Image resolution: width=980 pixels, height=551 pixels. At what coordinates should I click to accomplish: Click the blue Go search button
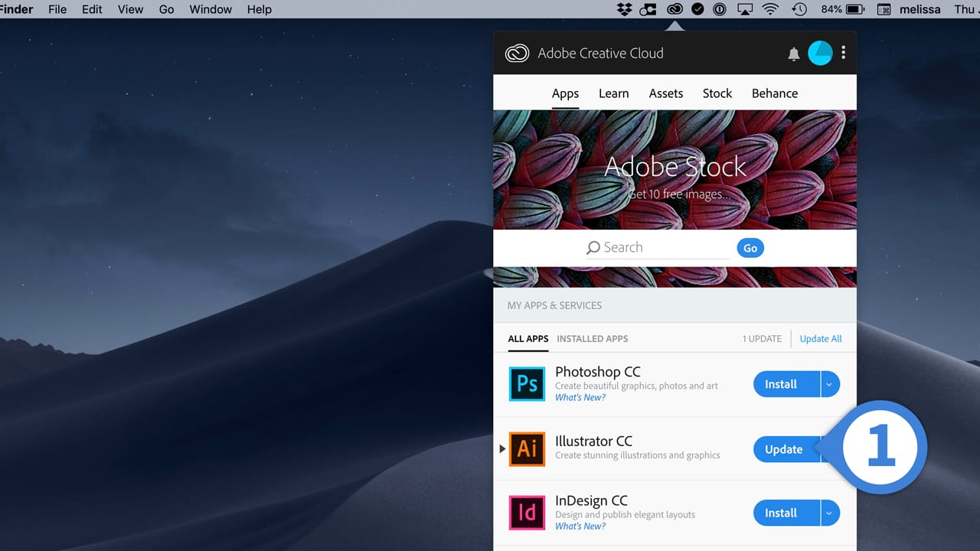[750, 248]
